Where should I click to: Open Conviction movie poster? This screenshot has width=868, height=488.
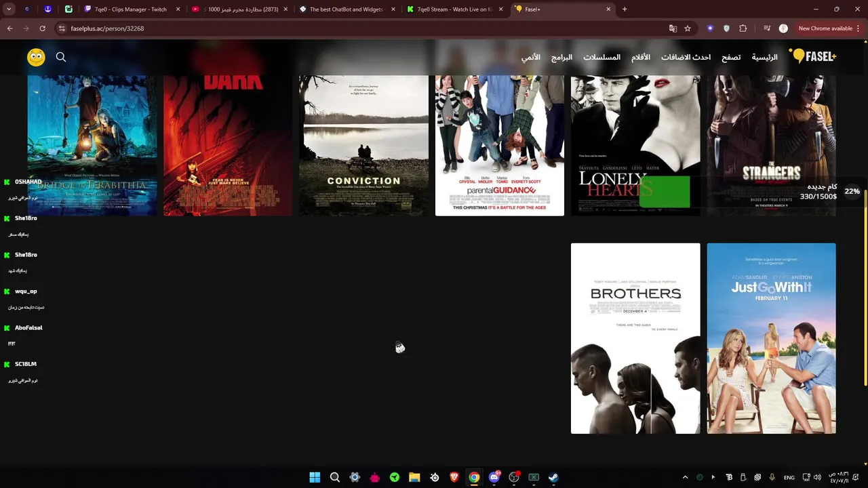(363, 145)
